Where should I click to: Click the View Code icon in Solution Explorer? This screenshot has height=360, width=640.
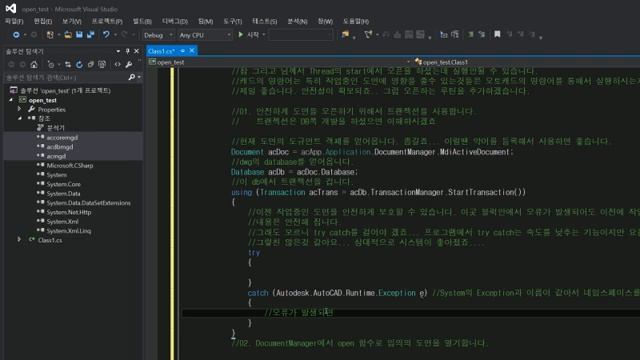click(x=118, y=64)
